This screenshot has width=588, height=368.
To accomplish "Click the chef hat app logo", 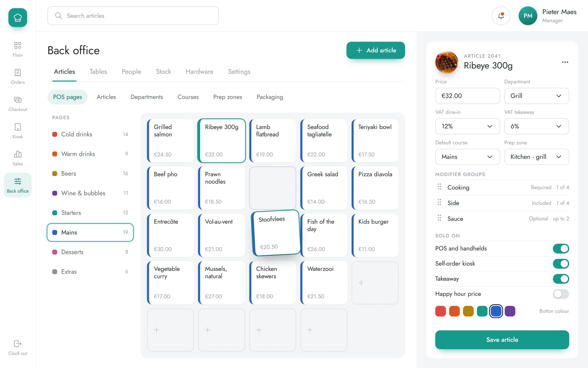I will click(x=18, y=18).
